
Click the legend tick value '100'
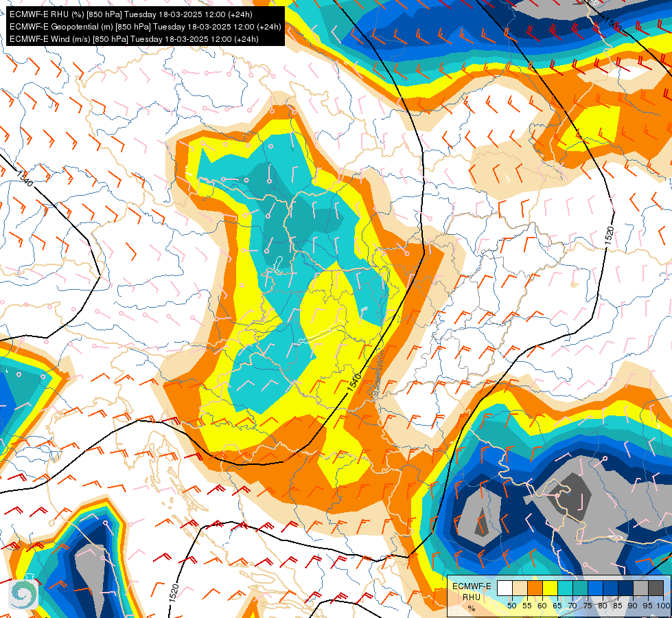[664, 606]
